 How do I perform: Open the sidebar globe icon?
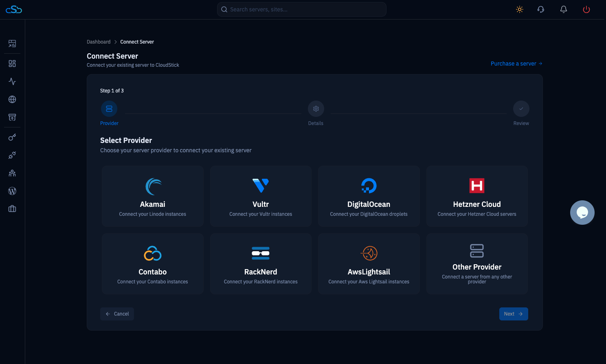click(x=12, y=99)
